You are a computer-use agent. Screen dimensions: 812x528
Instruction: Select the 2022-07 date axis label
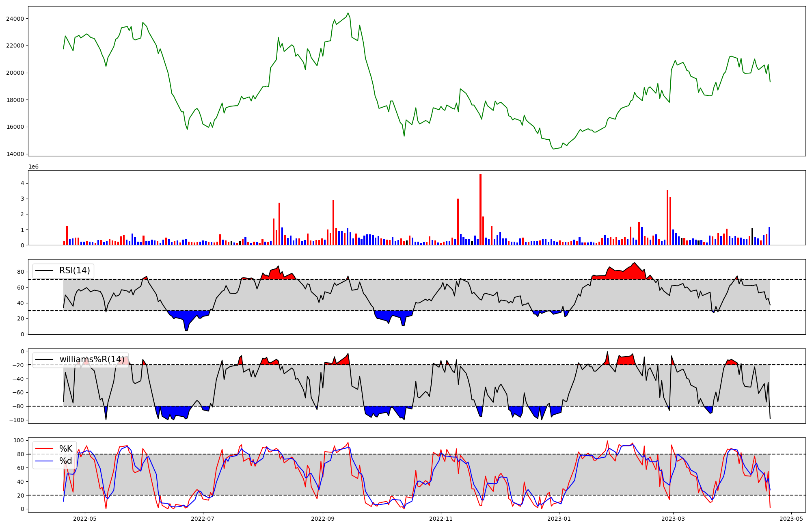(202, 519)
